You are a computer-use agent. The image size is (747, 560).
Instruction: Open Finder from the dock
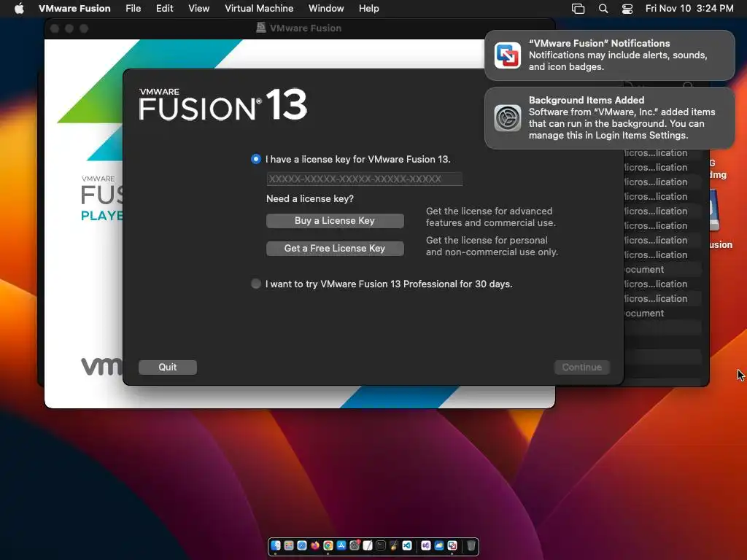276,545
